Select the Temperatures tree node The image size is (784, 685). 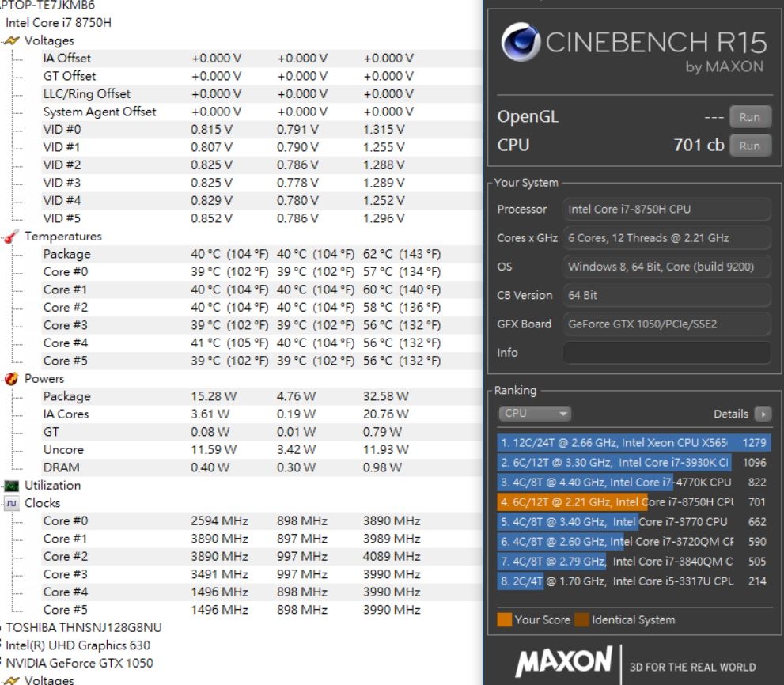63,237
